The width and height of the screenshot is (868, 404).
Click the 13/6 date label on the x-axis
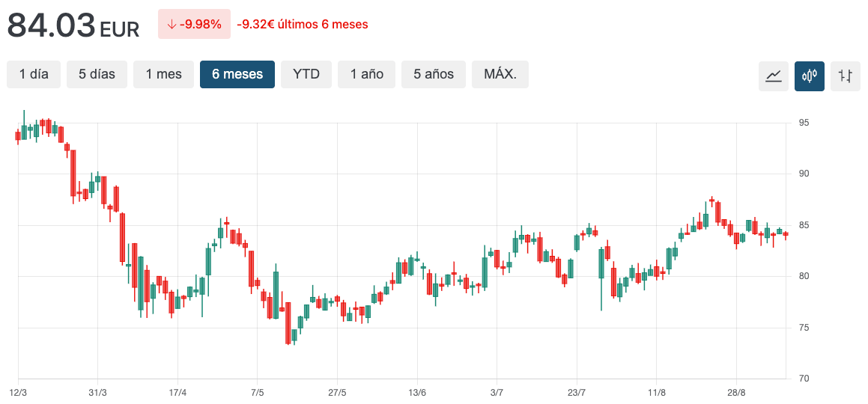(417, 393)
